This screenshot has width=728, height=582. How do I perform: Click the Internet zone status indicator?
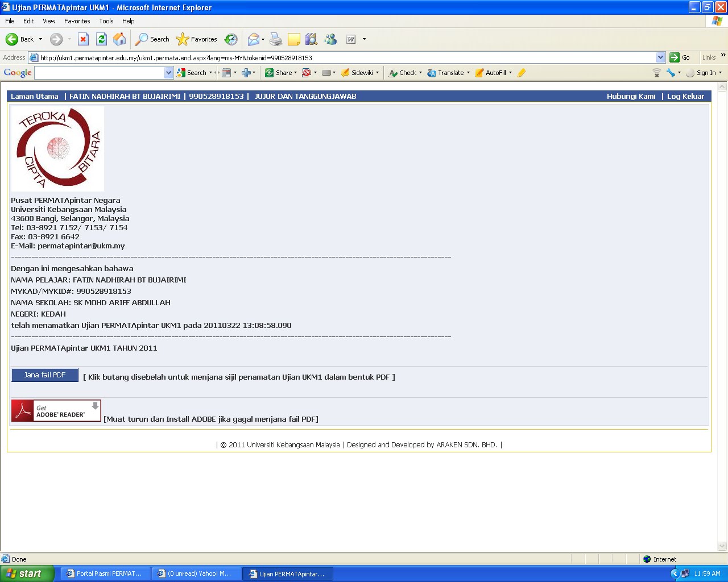click(660, 559)
